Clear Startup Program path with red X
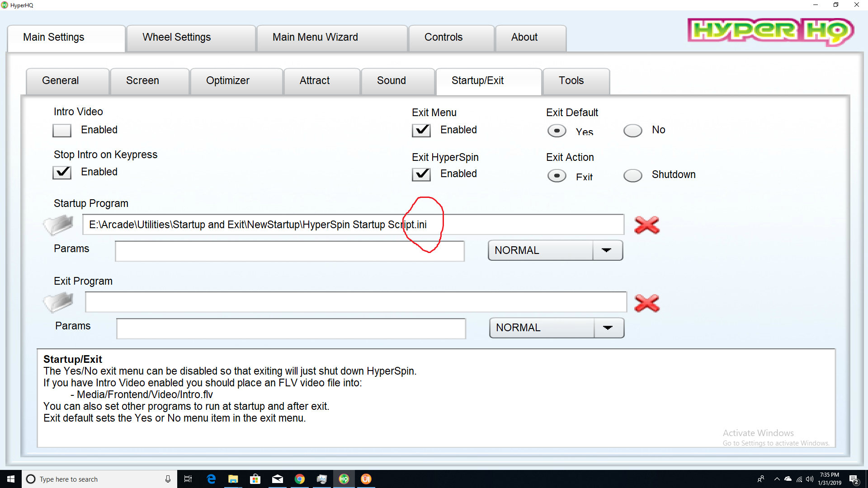Viewport: 868px width, 488px height. [646, 225]
